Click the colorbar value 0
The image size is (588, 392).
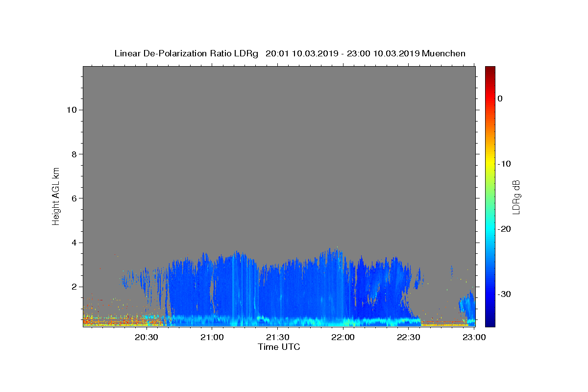[500, 98]
